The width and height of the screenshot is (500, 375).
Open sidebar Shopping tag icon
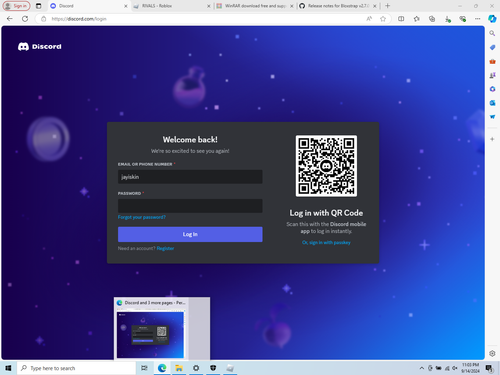click(x=492, y=47)
